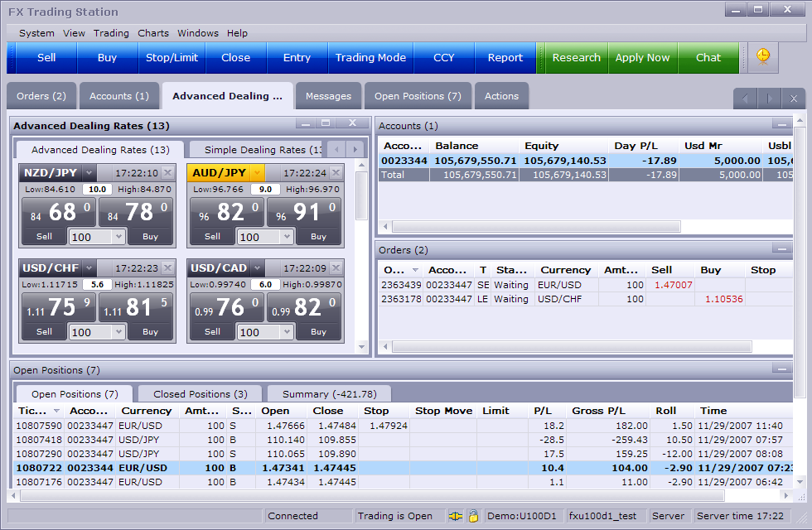Go to next main tab with right arrow
812x530 pixels.
point(770,99)
